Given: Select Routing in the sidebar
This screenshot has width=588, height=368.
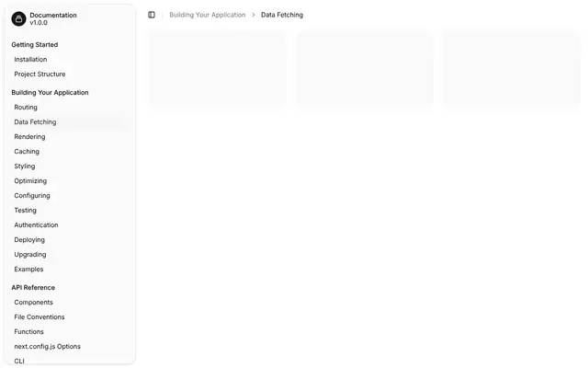Looking at the screenshot, I should (70, 107).
